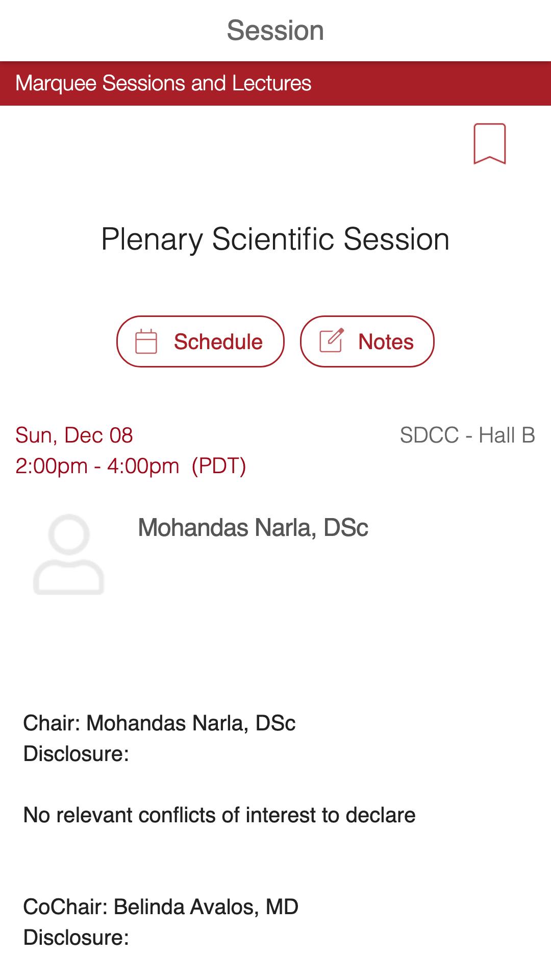Toggle the bookmark icon for this session
The height and width of the screenshot is (980, 551).
click(490, 143)
